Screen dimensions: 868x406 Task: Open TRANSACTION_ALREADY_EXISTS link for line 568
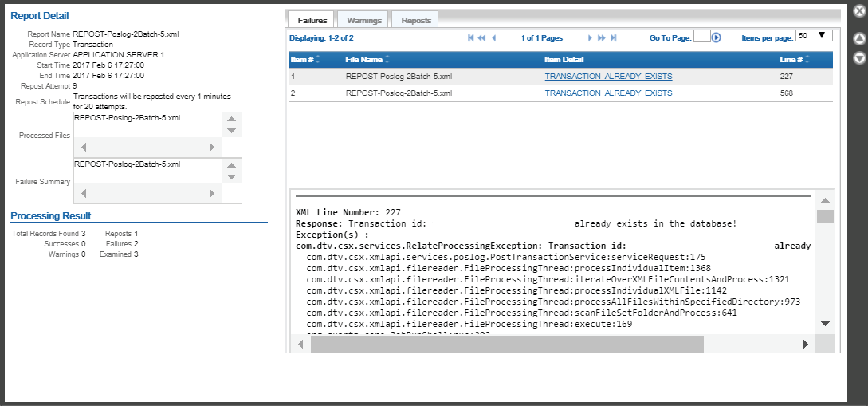click(x=608, y=93)
